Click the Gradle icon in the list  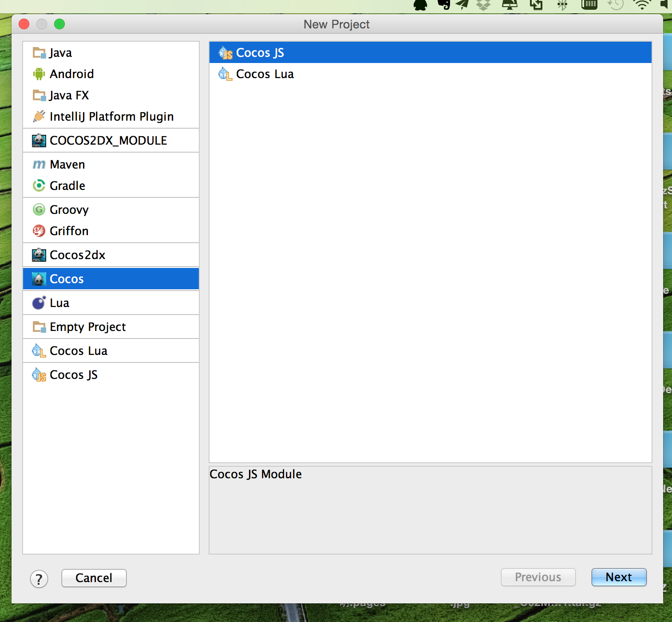39,185
